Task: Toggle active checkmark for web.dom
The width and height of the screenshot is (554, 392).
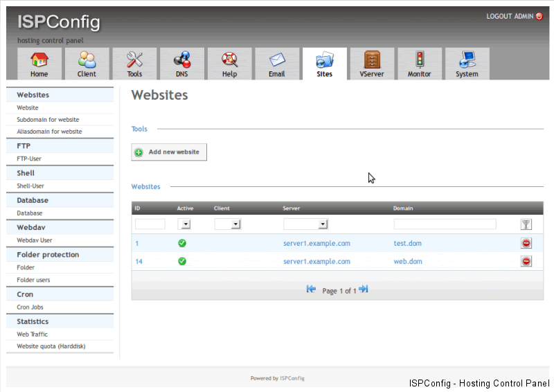Action: click(182, 261)
